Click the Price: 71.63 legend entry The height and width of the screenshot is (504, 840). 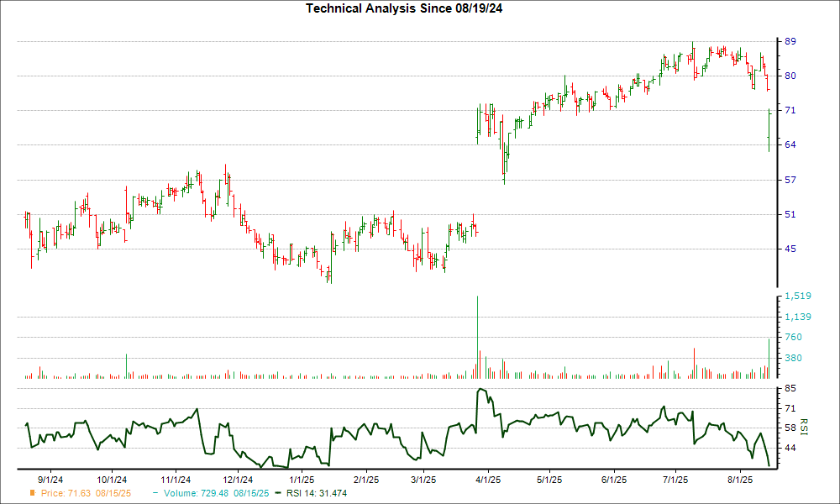point(86,493)
